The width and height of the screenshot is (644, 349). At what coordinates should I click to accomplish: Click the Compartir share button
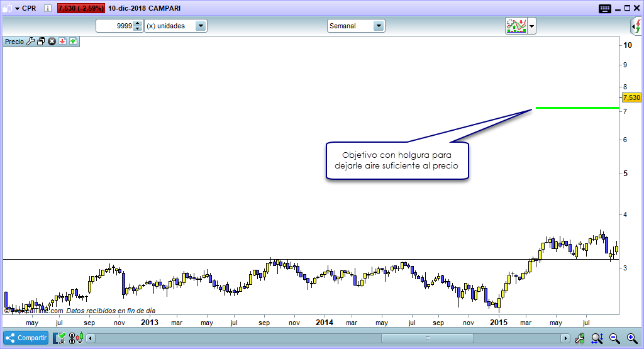tap(26, 338)
